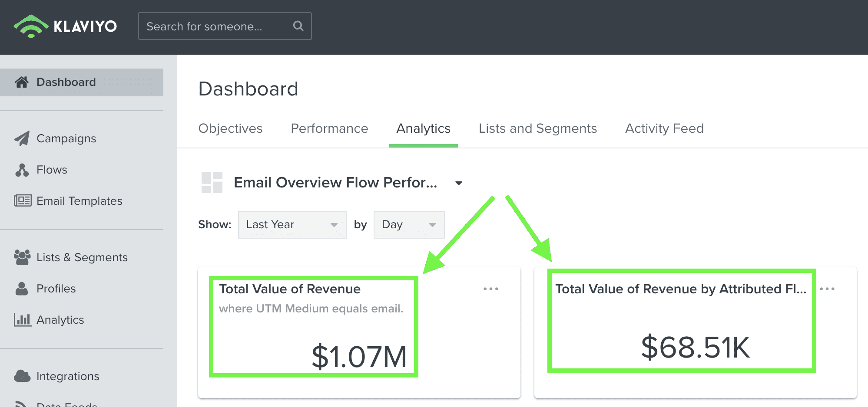This screenshot has width=868, height=407.
Task: Open the Day grouping dropdown
Action: point(409,225)
